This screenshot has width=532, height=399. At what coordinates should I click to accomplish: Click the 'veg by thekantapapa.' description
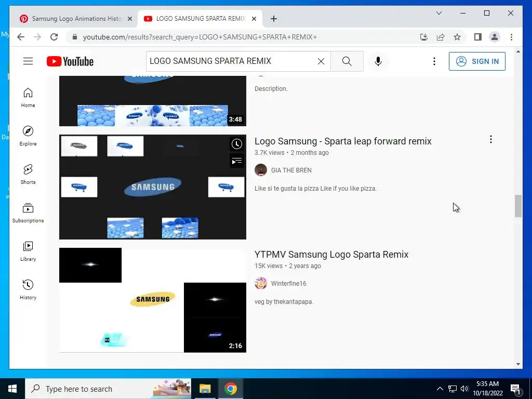(284, 302)
